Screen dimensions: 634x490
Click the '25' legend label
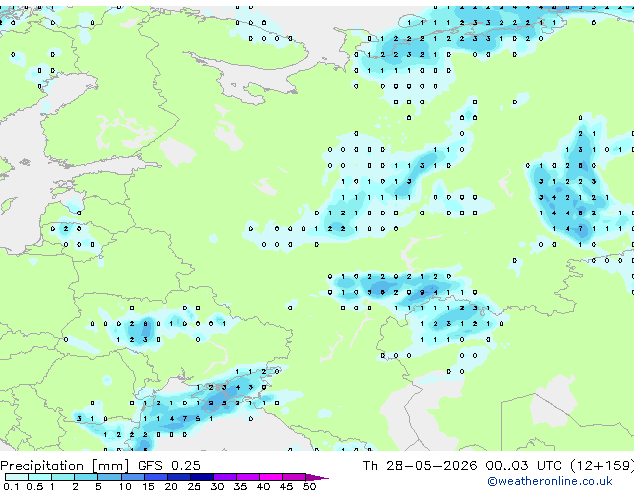tap(194, 486)
